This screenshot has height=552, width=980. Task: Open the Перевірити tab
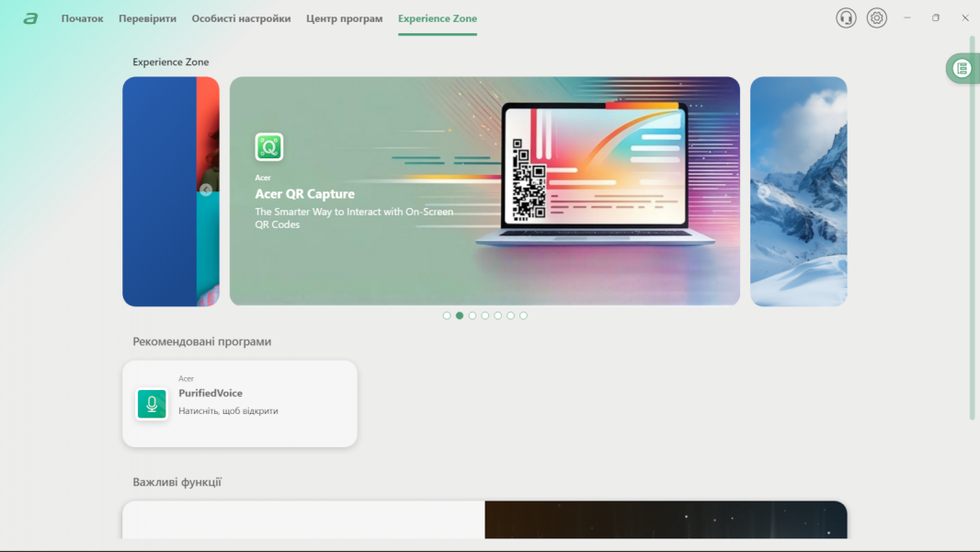click(x=147, y=18)
